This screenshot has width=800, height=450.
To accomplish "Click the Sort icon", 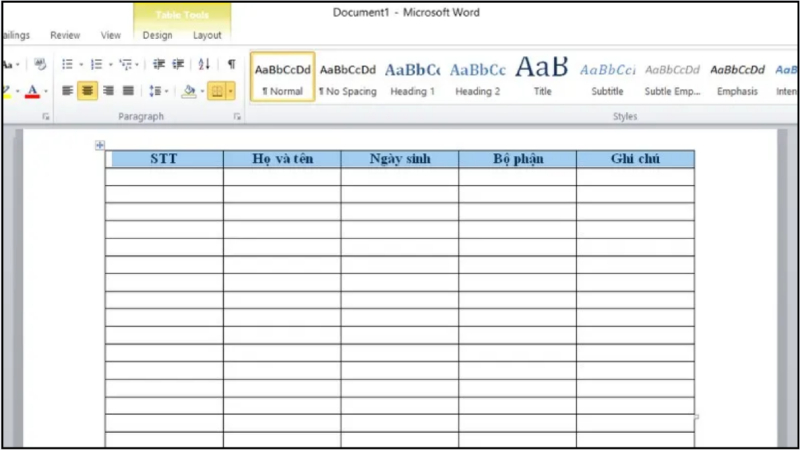I will (x=204, y=64).
